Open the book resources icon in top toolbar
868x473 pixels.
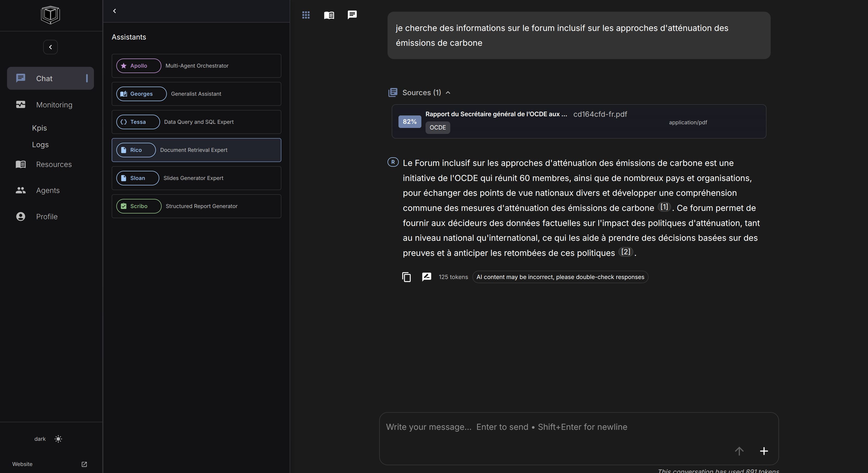point(329,15)
